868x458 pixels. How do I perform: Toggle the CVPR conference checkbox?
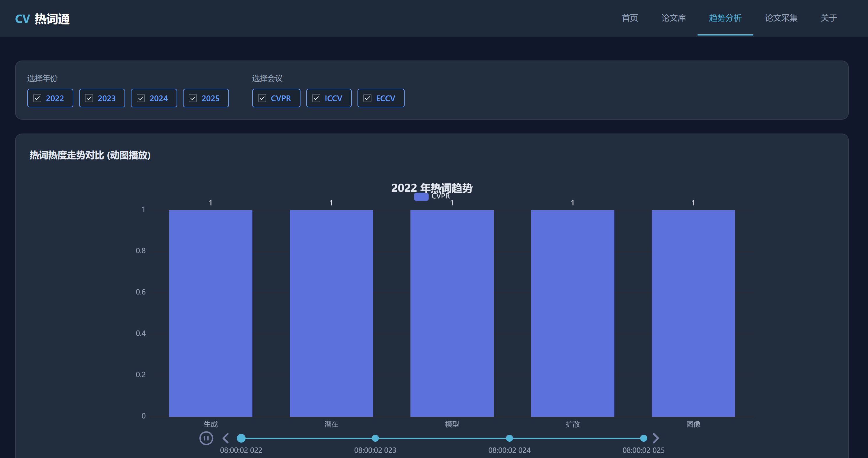[276, 98]
